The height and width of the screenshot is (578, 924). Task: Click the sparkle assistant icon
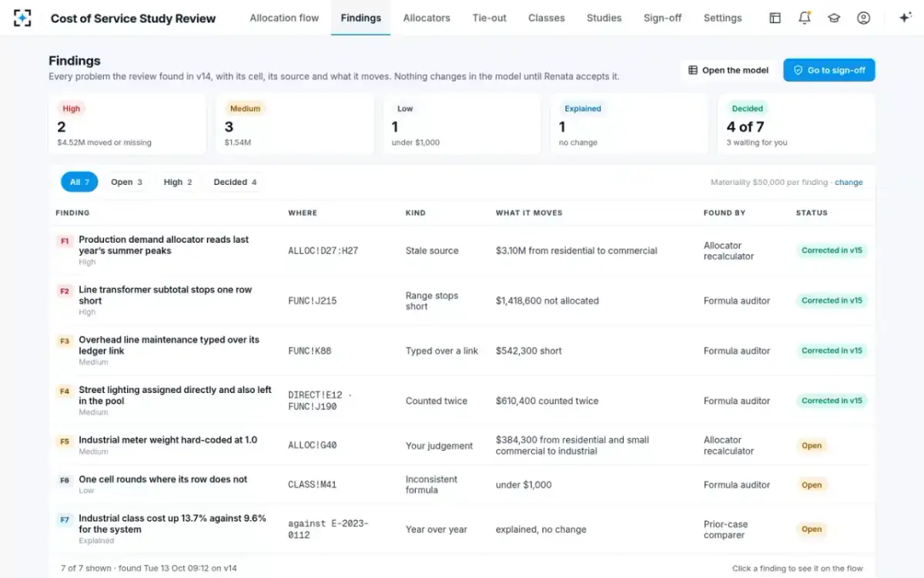[905, 18]
